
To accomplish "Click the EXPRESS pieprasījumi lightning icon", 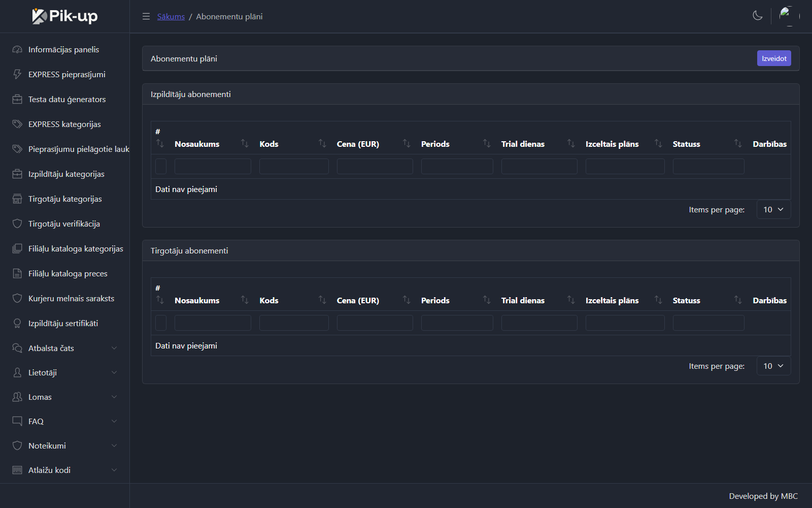I will click(17, 74).
